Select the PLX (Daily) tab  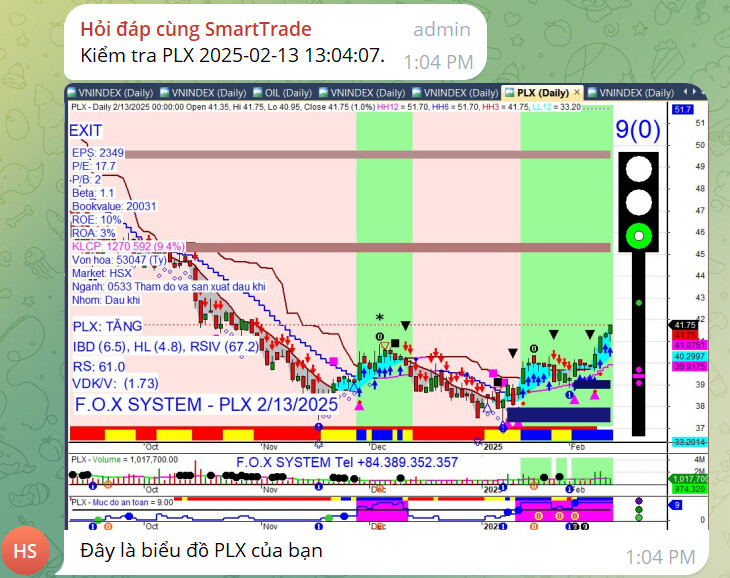[x=543, y=93]
